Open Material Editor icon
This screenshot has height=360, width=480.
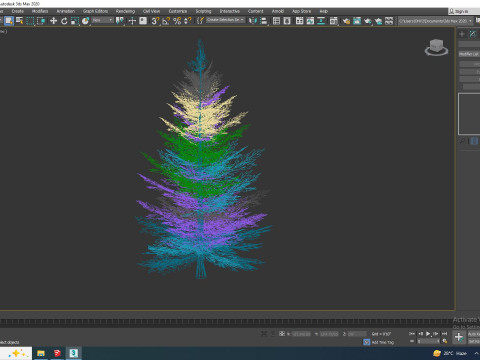(x=334, y=21)
